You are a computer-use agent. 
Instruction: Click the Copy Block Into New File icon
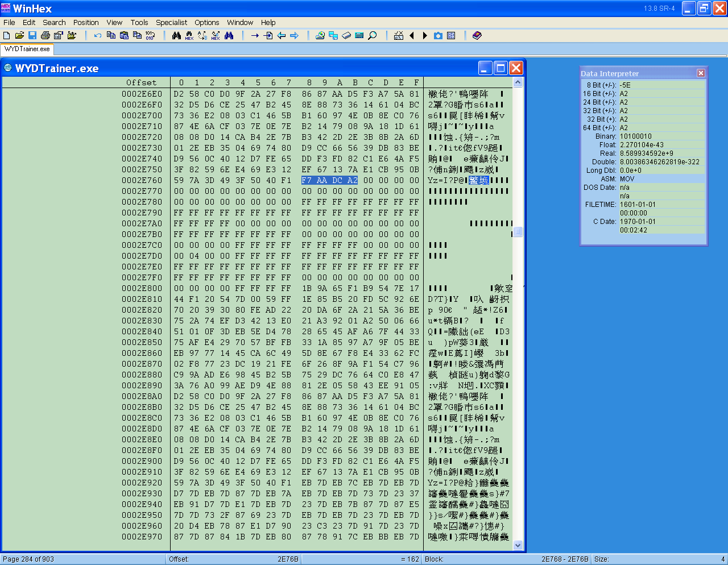click(x=137, y=35)
